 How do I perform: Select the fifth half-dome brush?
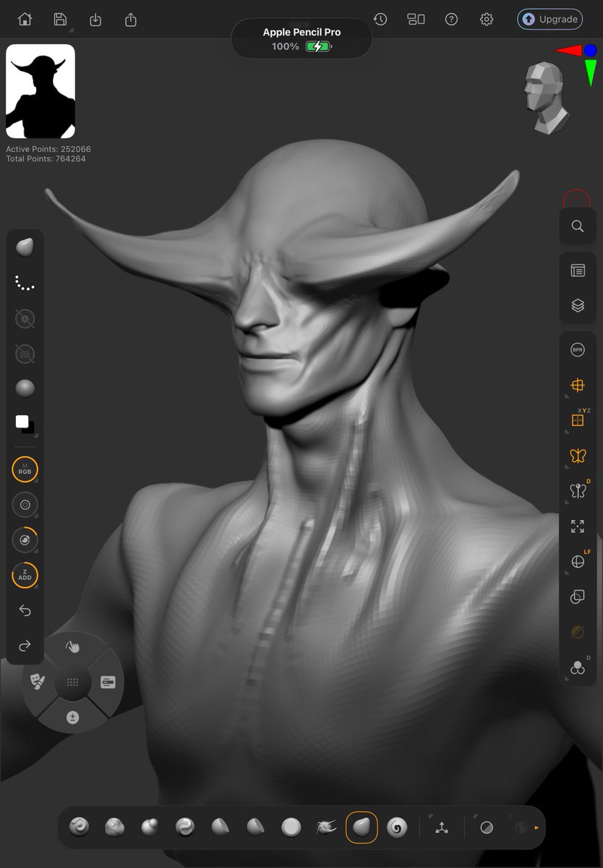[221, 827]
